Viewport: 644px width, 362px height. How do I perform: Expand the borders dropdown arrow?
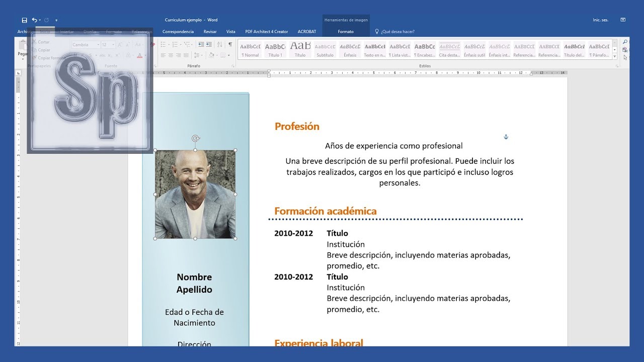point(229,55)
